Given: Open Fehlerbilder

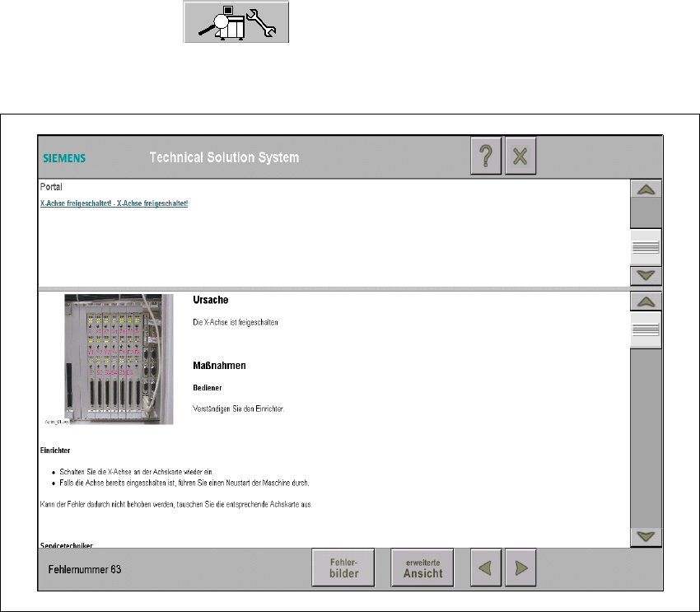Looking at the screenshot, I should click(343, 568).
